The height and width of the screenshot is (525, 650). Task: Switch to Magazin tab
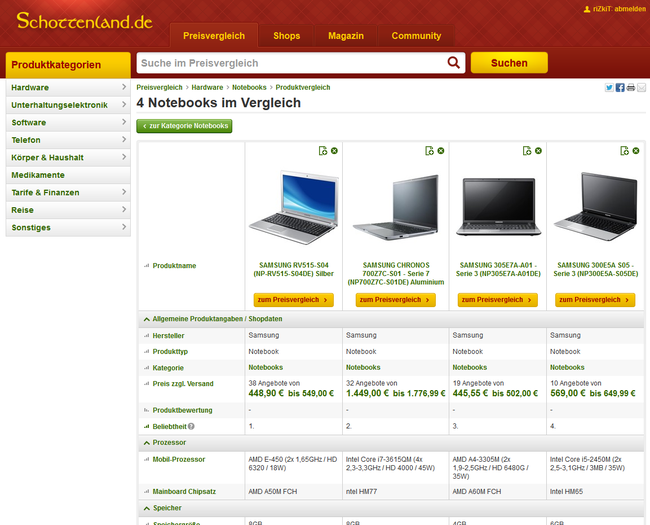[346, 36]
